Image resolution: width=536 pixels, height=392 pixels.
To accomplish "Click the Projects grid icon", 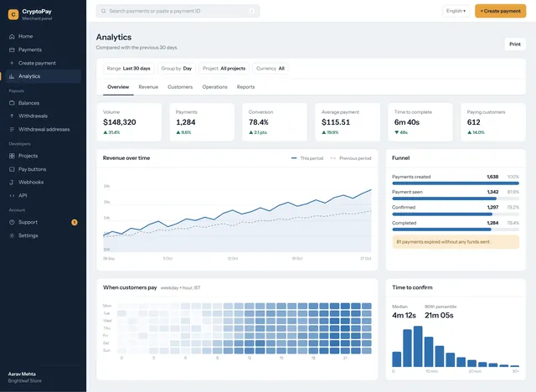I will click(12, 156).
